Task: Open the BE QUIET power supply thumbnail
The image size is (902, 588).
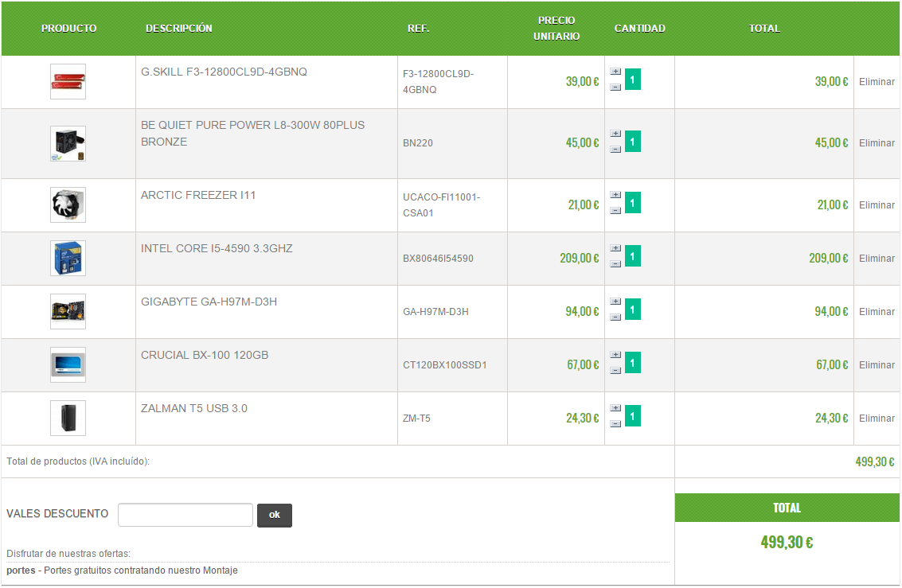Action: (x=68, y=144)
